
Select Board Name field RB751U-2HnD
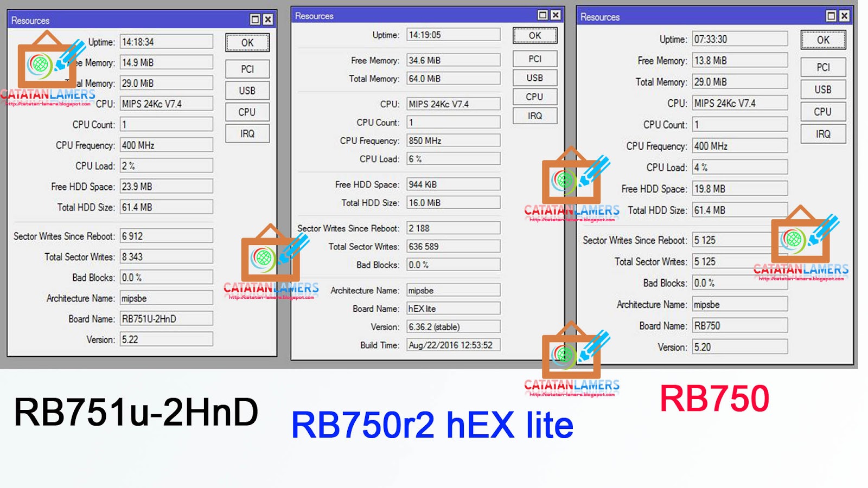click(x=167, y=319)
